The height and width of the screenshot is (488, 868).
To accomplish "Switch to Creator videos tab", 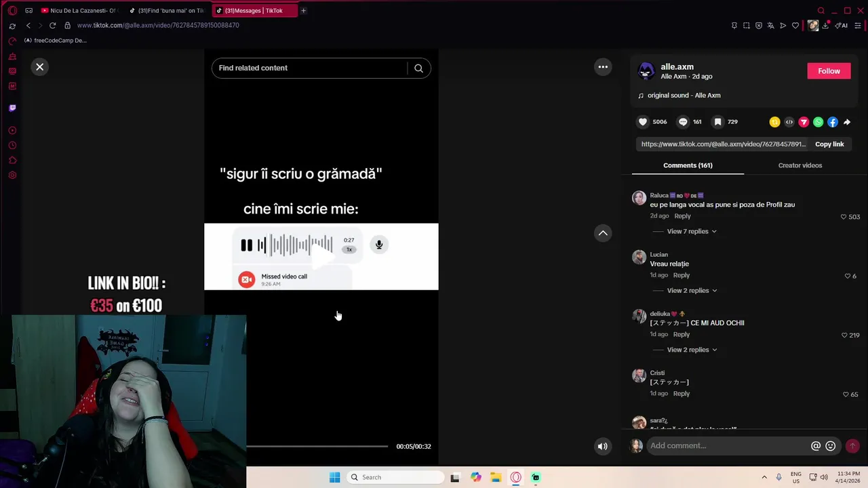I will pos(800,165).
